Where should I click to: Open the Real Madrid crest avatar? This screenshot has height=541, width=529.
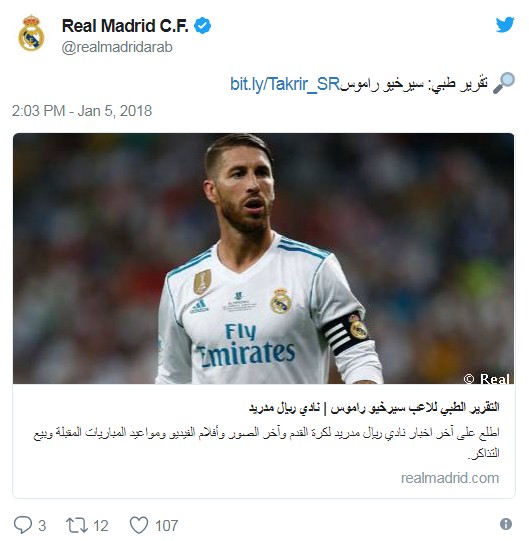click(x=31, y=33)
